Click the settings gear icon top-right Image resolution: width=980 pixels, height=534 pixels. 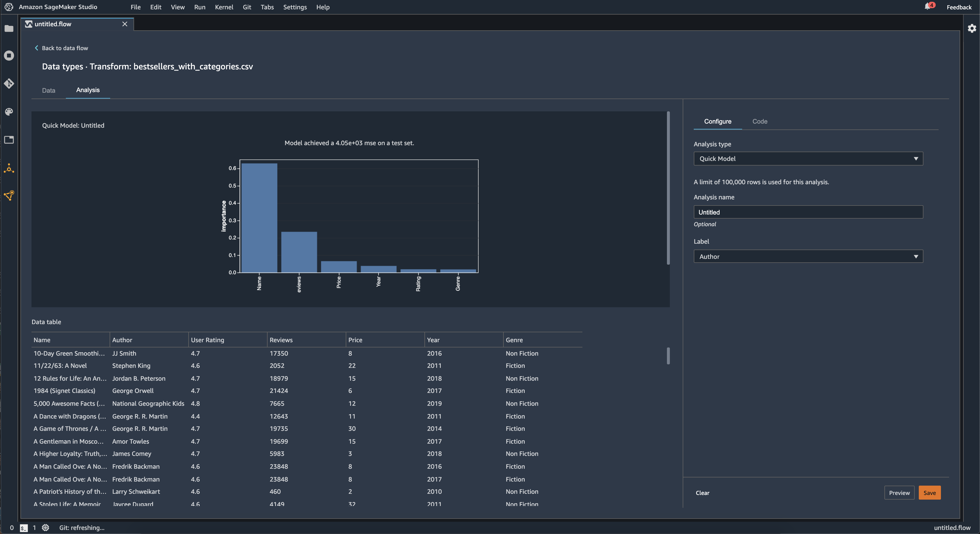click(x=972, y=28)
